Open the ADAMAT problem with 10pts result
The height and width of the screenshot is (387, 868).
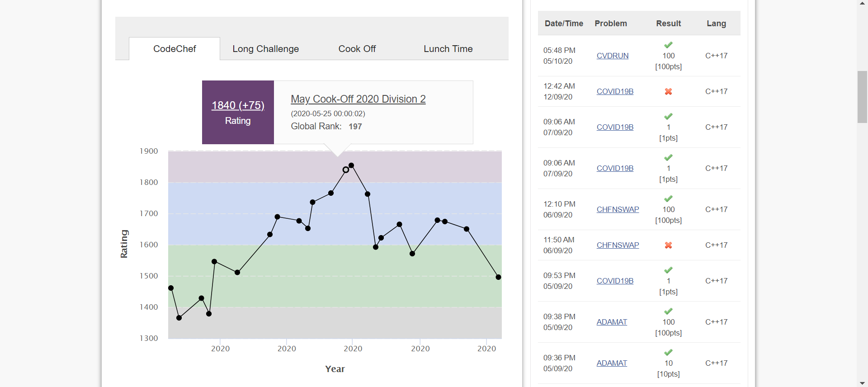coord(612,363)
